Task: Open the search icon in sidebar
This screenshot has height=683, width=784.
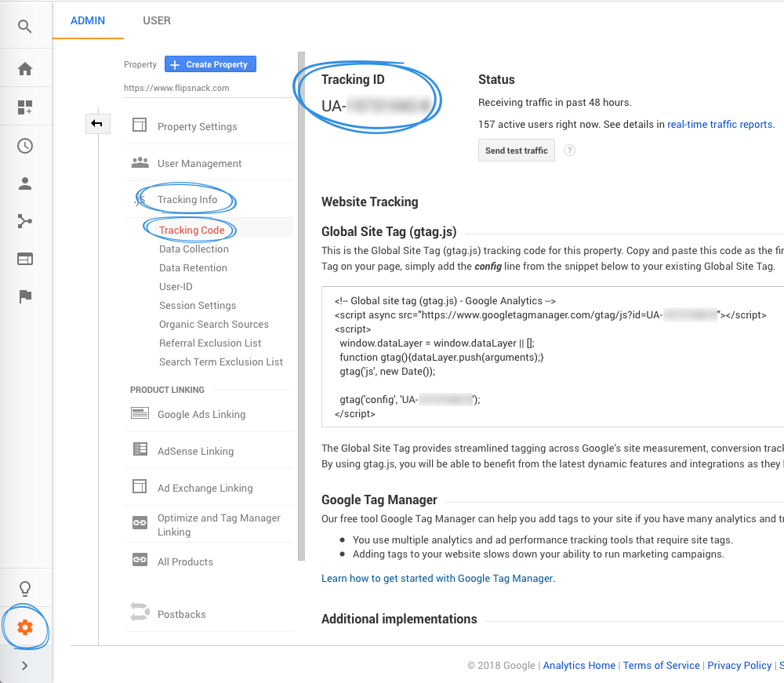Action: click(25, 26)
